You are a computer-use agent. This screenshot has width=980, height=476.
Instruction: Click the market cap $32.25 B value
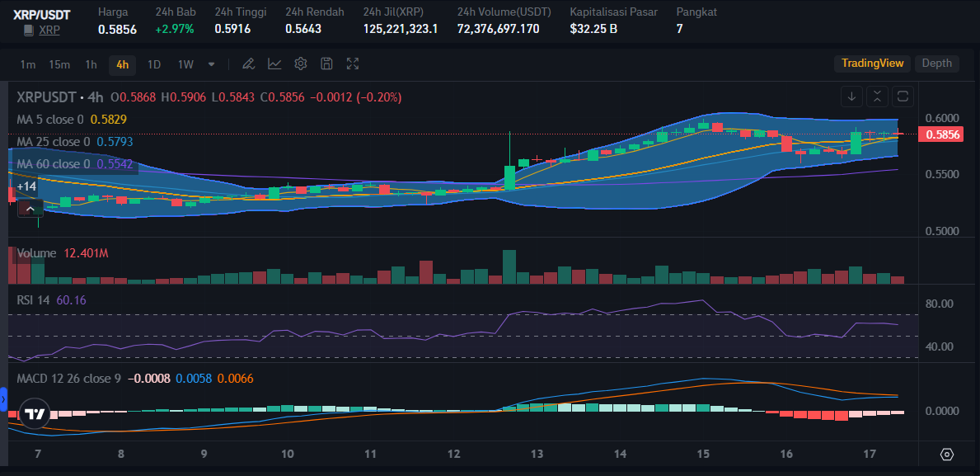point(593,29)
